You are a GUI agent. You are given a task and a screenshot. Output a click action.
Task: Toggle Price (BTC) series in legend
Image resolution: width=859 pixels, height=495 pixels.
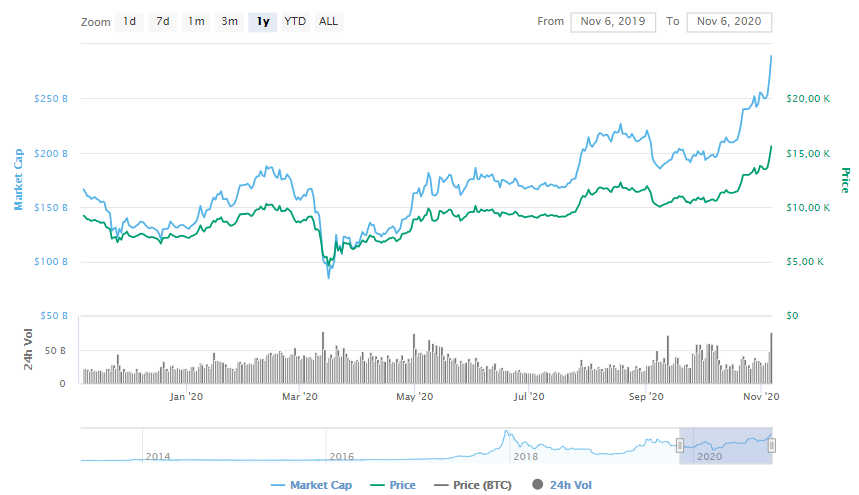point(472,485)
